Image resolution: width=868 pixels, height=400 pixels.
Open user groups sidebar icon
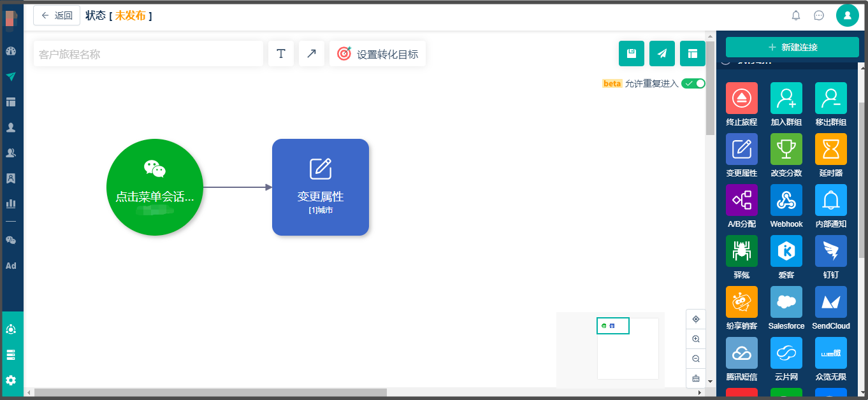(11, 153)
